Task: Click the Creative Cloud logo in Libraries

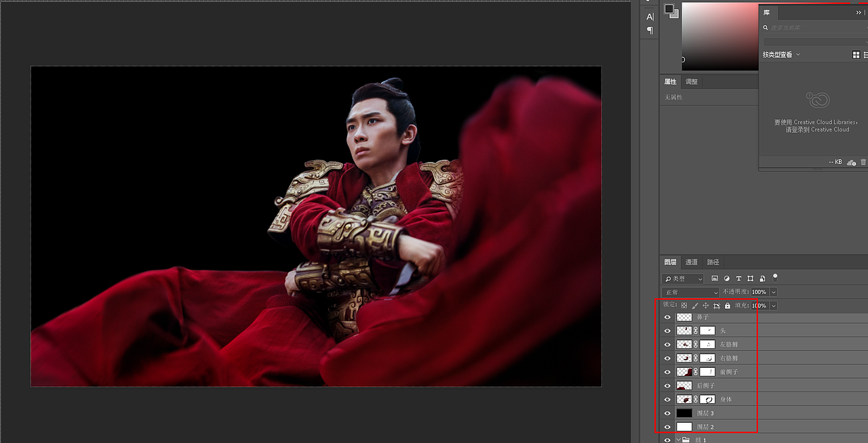Action: coord(817,100)
